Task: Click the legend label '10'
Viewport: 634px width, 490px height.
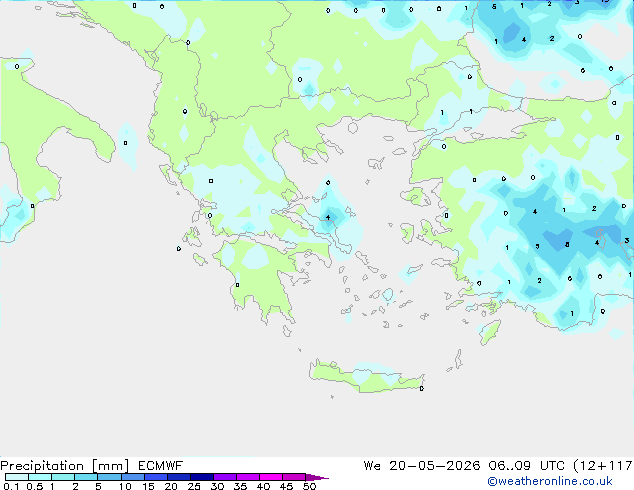Action: coord(125,486)
